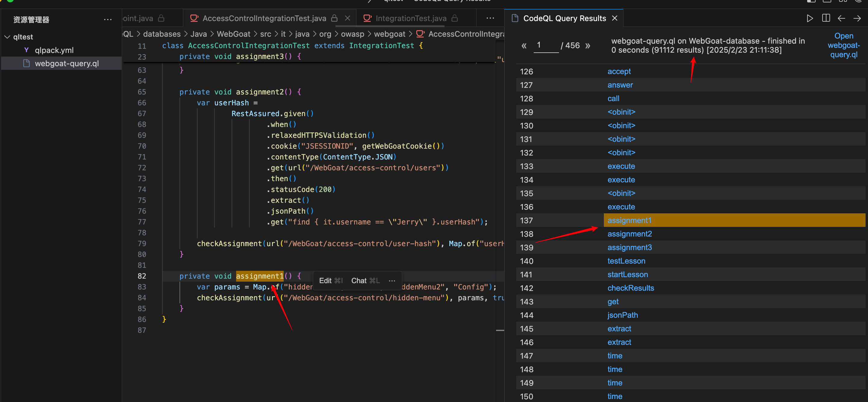This screenshot has height=402, width=868.
Task: Go to previous results page arrow
Action: click(524, 45)
